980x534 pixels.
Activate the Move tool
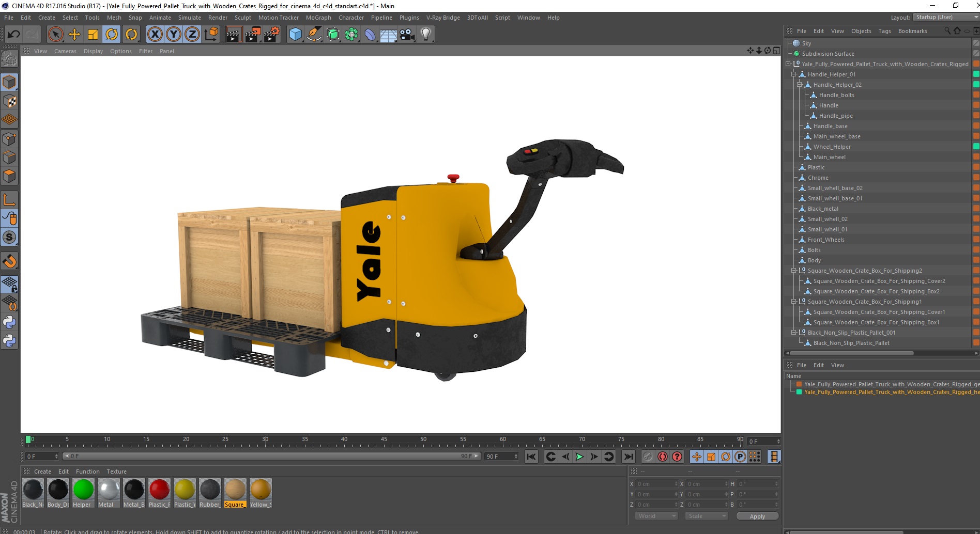[x=74, y=35]
